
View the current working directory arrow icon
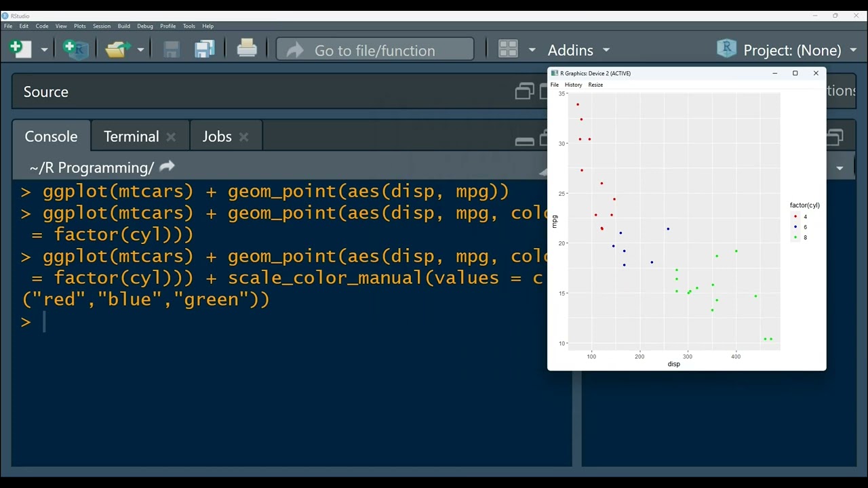pyautogui.click(x=167, y=166)
